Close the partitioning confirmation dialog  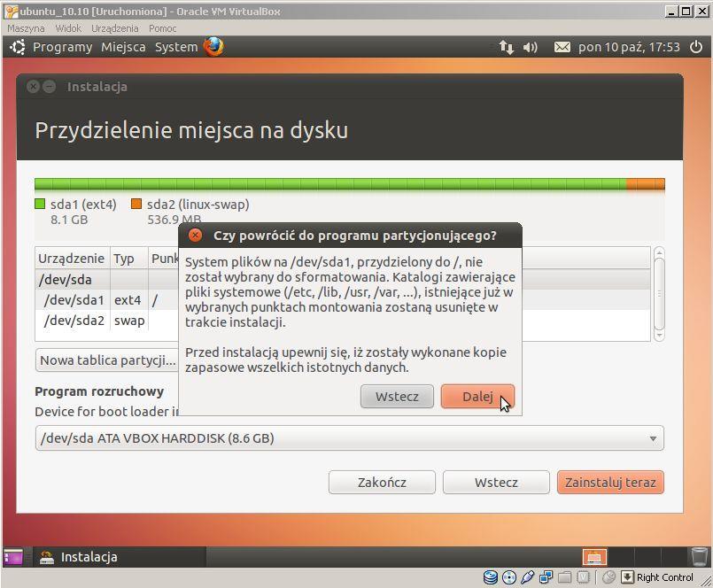point(196,235)
